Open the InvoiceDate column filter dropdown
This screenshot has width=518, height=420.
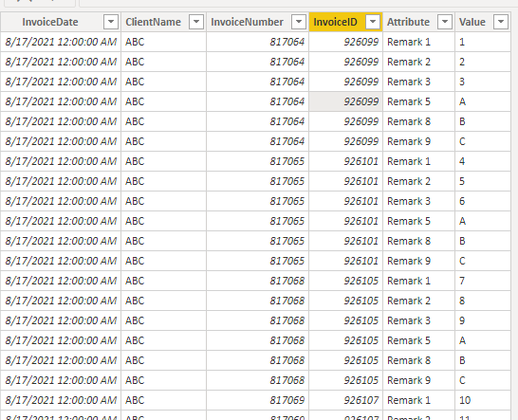tap(111, 22)
